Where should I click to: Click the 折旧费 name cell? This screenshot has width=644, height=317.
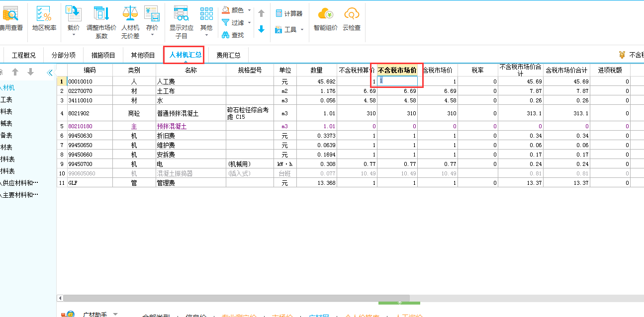[191, 136]
